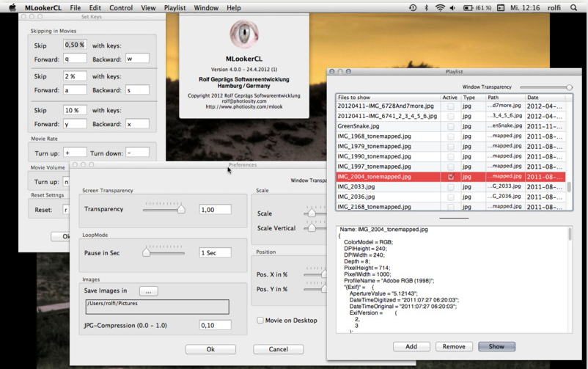Enable Movie on Desktop checkbox
Image resolution: width=588 pixels, height=369 pixels.
(260, 320)
